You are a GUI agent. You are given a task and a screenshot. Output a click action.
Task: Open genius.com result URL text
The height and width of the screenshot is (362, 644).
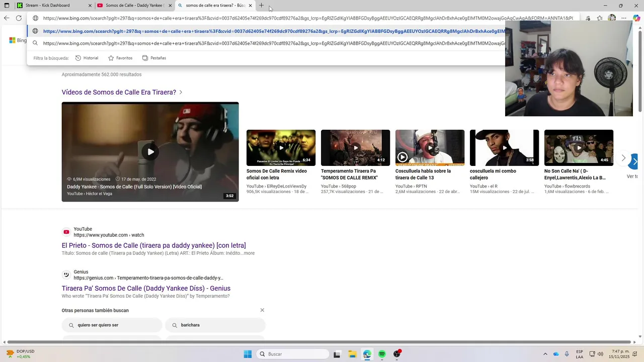[x=148, y=278]
